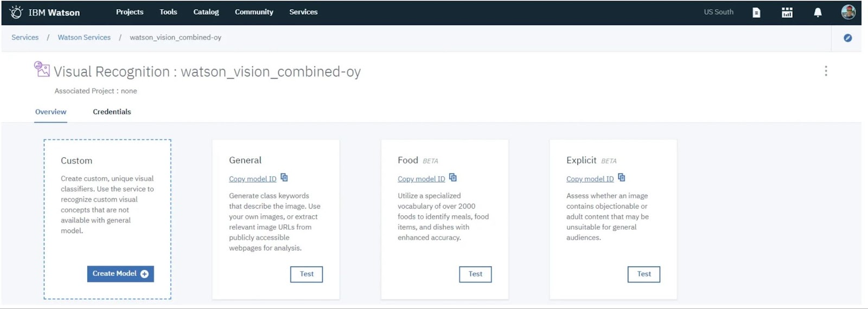The width and height of the screenshot is (868, 309).
Task: Open the user profile avatar
Action: point(848,12)
